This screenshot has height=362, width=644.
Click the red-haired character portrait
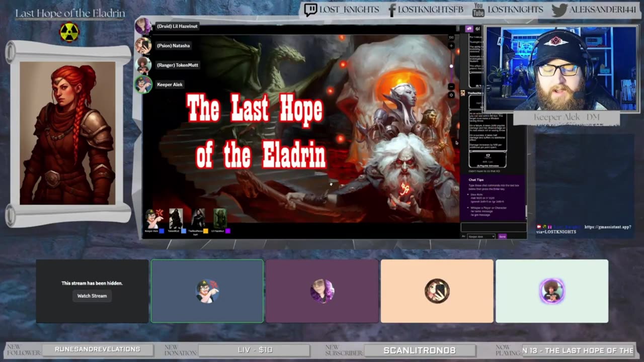(x=67, y=133)
